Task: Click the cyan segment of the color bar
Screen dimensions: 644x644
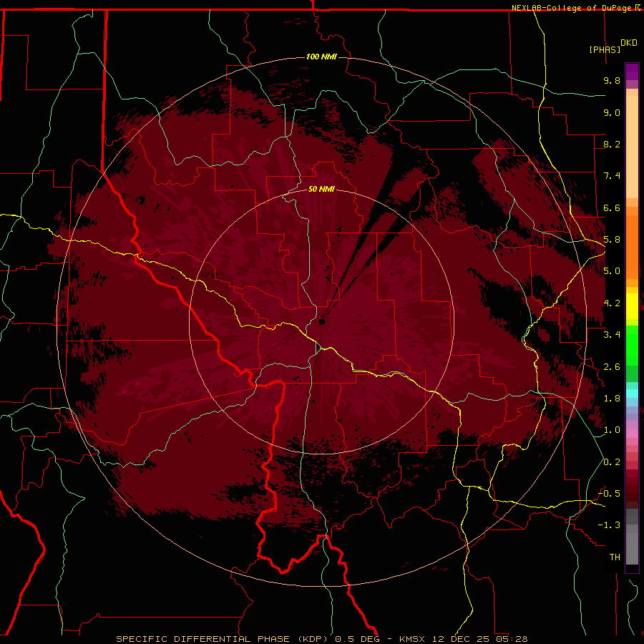Action: [x=632, y=394]
